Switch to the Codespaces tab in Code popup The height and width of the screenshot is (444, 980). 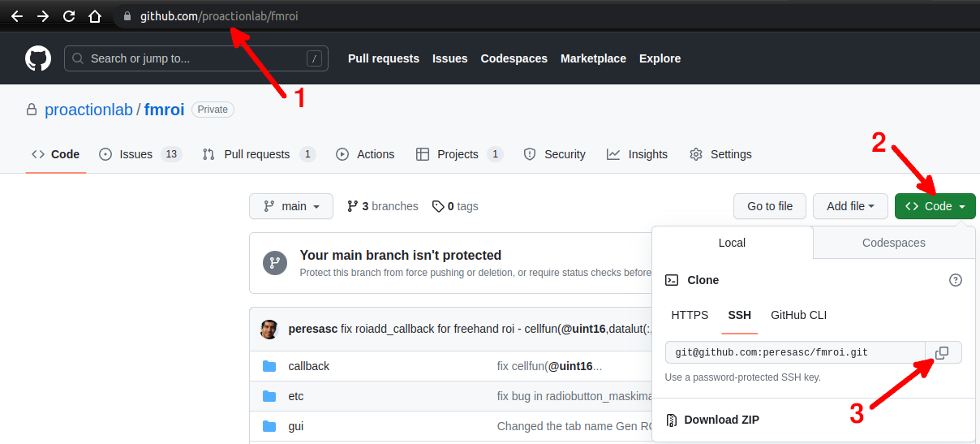(x=894, y=243)
